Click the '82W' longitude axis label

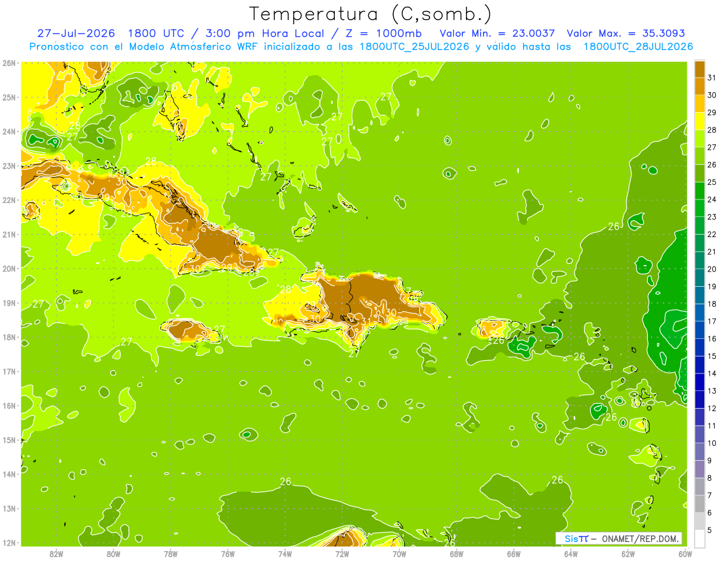[56, 554]
